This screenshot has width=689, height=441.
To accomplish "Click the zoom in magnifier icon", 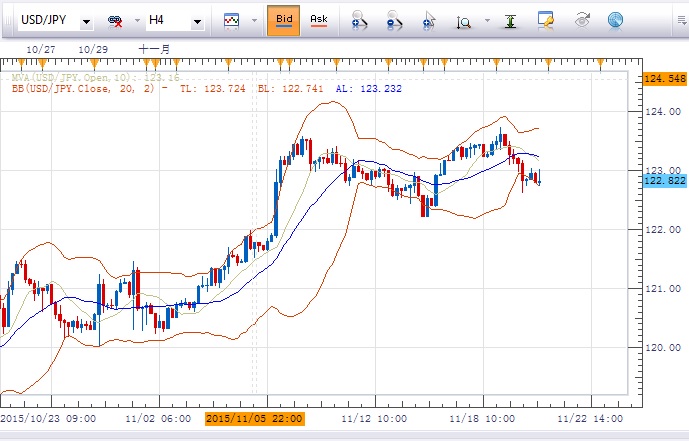I will (361, 20).
